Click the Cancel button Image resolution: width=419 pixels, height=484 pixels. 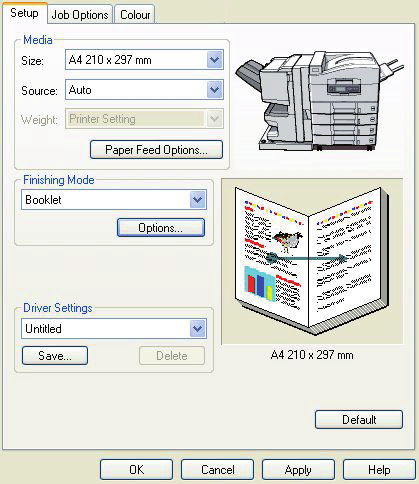tap(217, 470)
